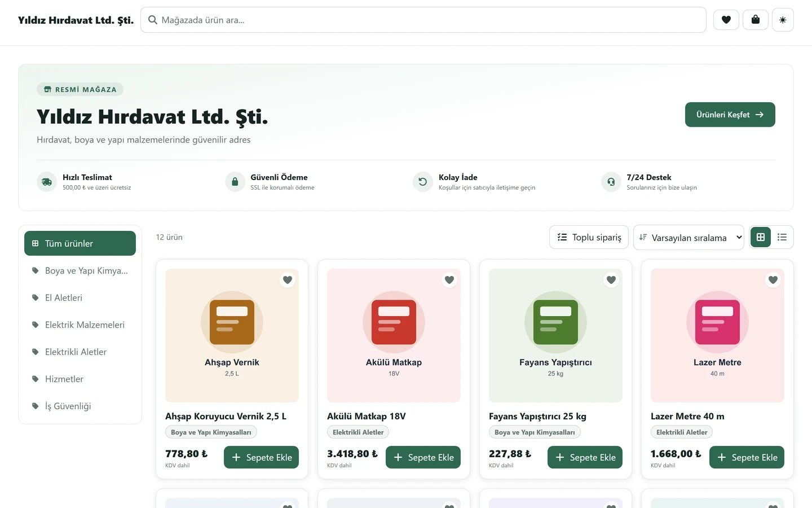Select Tüm ürünler category
The width and height of the screenshot is (812, 508).
[x=80, y=243]
